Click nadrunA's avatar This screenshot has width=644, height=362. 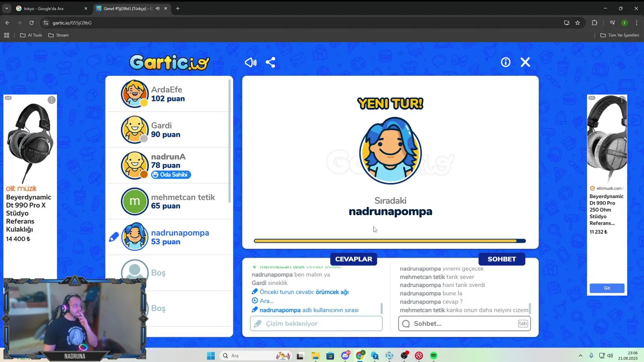135,165
